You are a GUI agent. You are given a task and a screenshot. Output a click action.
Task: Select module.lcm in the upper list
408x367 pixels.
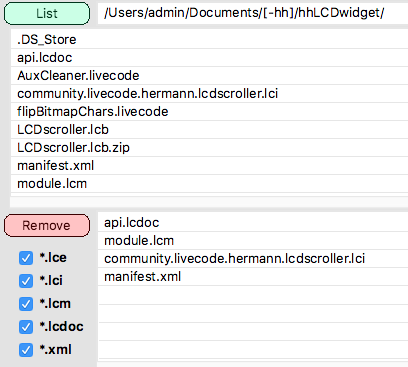(209, 184)
